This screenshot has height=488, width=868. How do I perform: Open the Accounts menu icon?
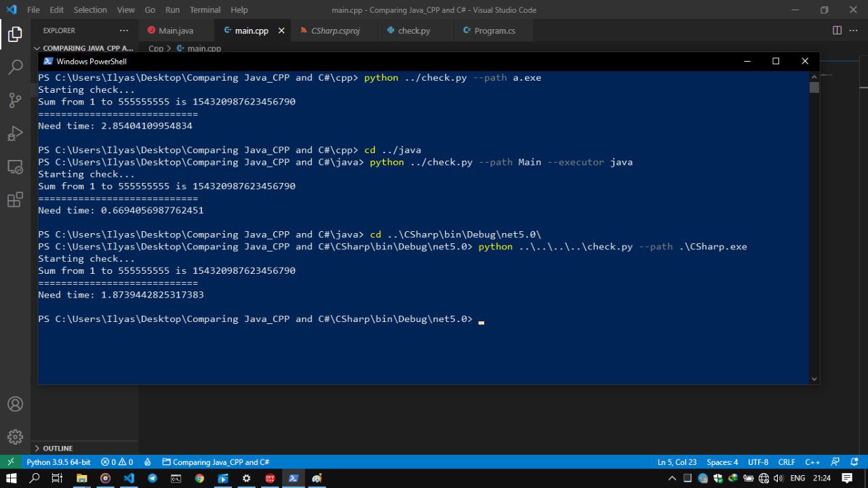tap(15, 404)
